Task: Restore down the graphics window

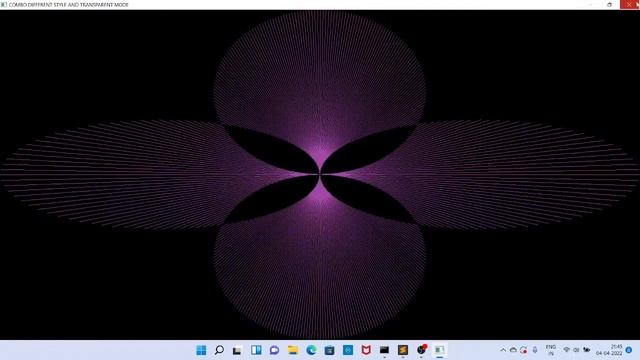Action: [x=609, y=4]
